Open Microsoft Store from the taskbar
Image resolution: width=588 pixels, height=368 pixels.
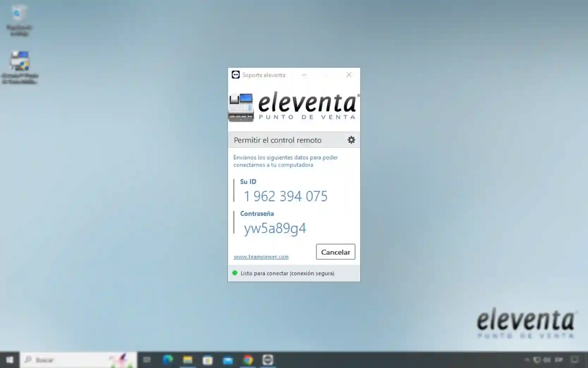[x=208, y=360]
